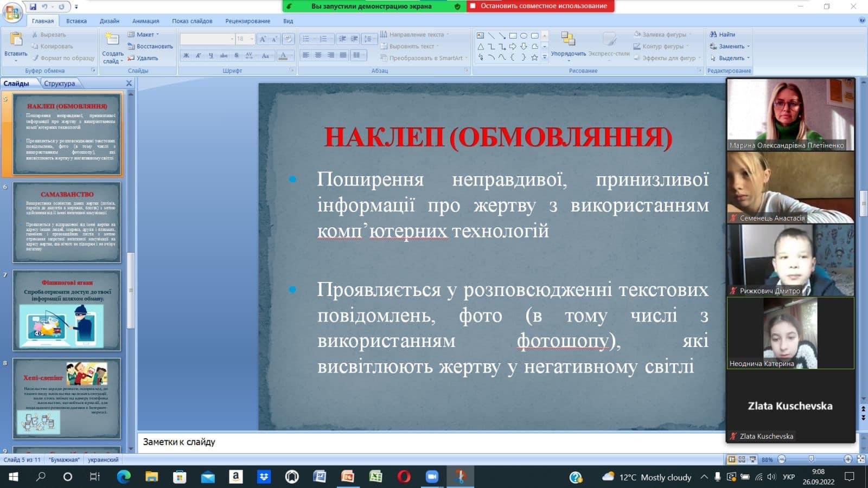Image resolution: width=868 pixels, height=488 pixels.
Task: Click the increase indent icon
Action: [354, 39]
